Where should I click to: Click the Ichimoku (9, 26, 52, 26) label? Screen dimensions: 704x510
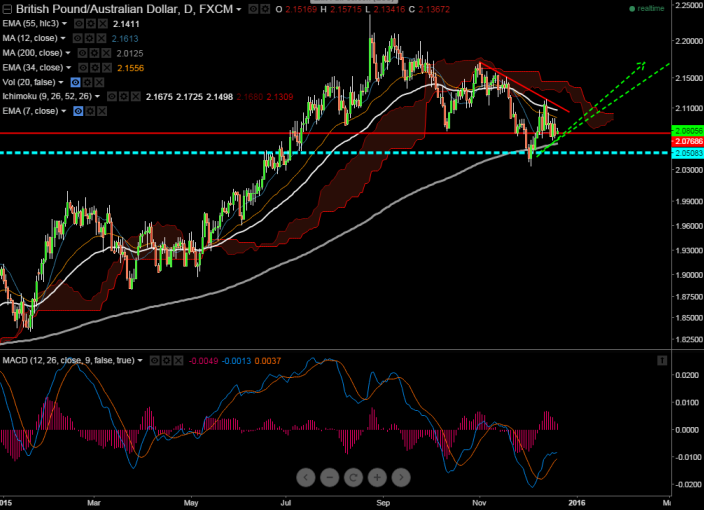[x=47, y=97]
